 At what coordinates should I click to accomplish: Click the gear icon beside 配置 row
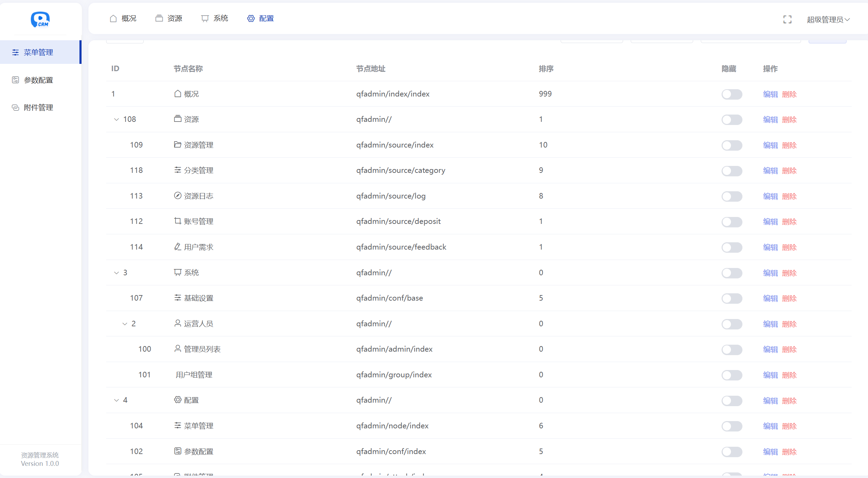click(178, 400)
